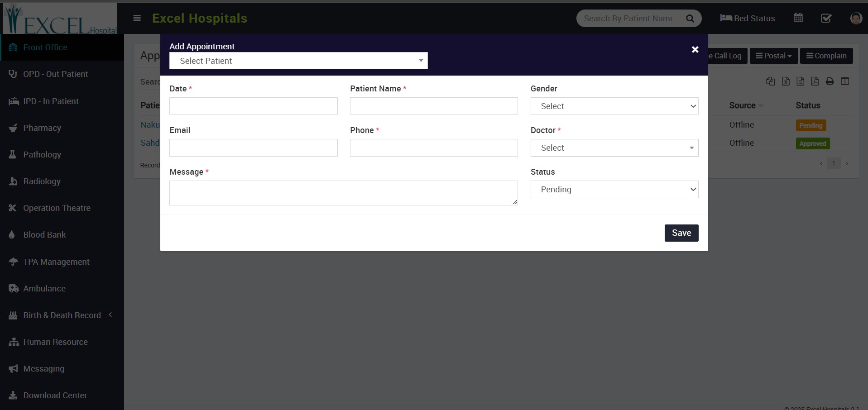Click the Complain button

(826, 56)
